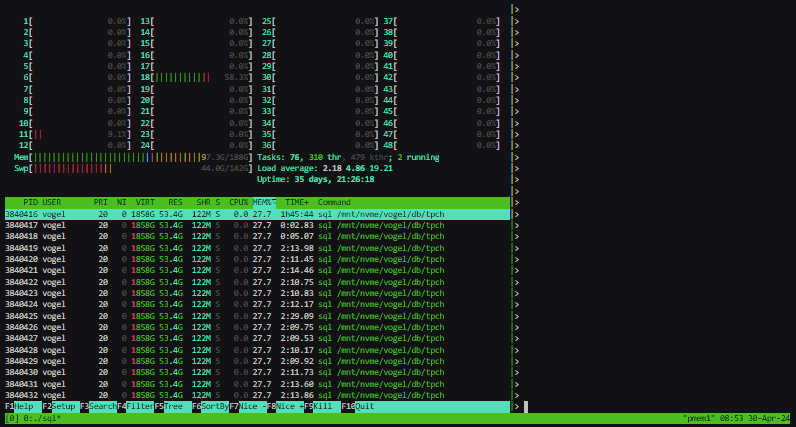Sort by the VIRT column header
796x427 pixels.
pyautogui.click(x=145, y=202)
